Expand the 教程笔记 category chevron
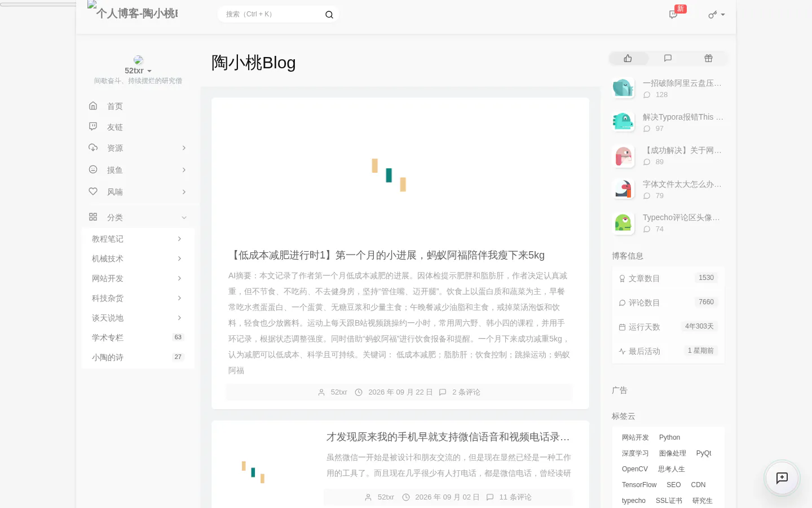 (x=179, y=239)
